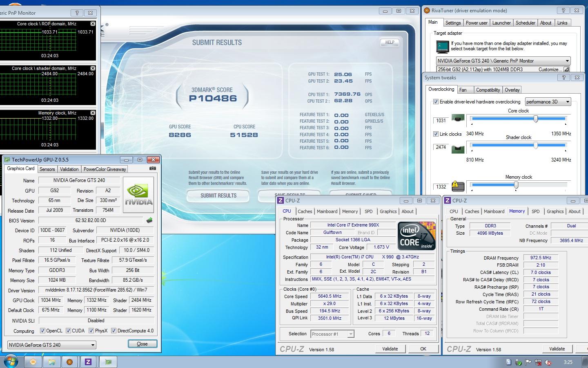This screenshot has width=588, height=368.
Task: Switch to the Power user tab in RivaTuner
Action: point(477,23)
